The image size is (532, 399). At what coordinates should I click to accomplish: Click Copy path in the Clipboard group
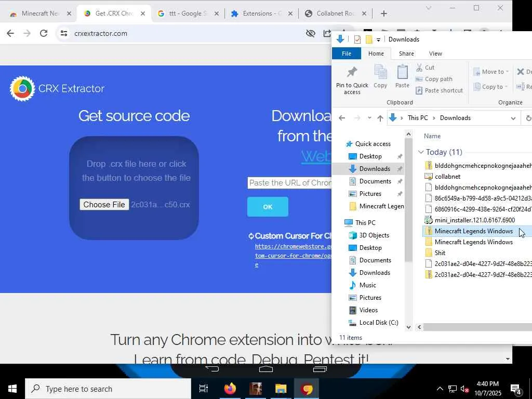(x=434, y=79)
